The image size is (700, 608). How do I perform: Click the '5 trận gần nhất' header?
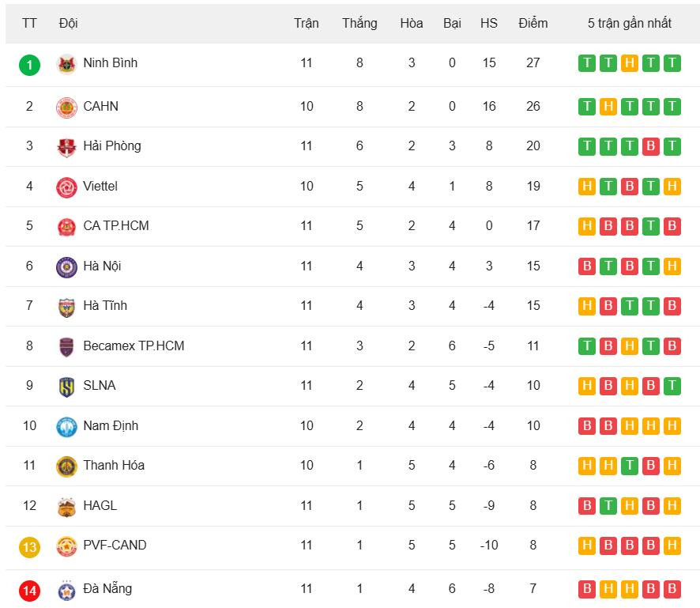629,23
